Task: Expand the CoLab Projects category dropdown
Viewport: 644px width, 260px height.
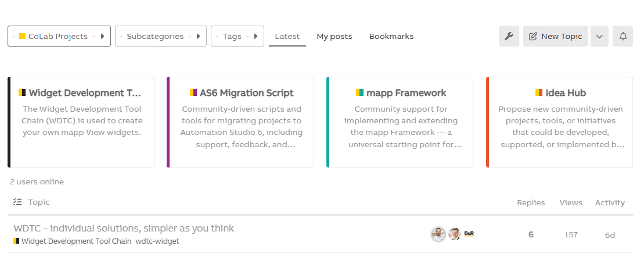Action: [x=59, y=36]
